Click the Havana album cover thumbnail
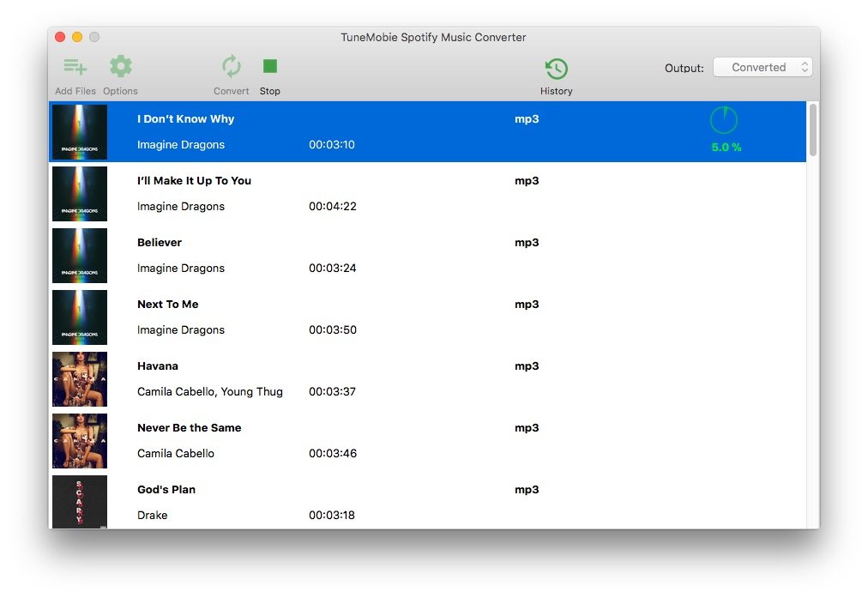This screenshot has width=868, height=598. click(80, 378)
